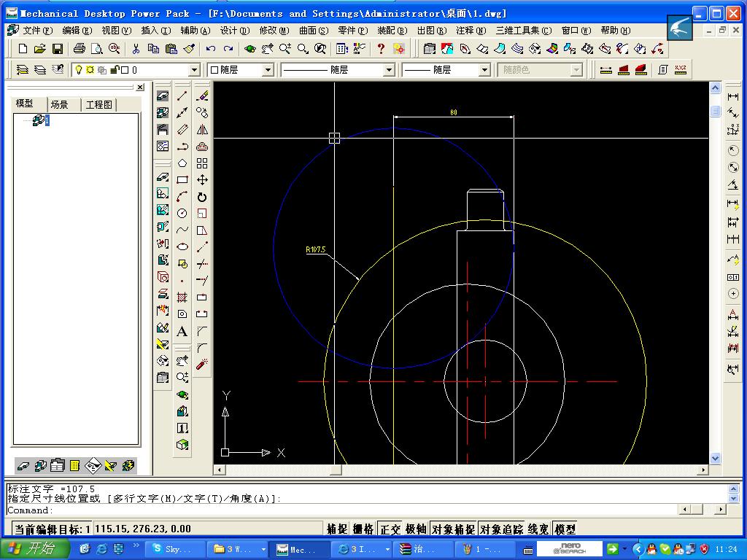Viewport: 747px width, 560px height.
Task: Select the Move modify tool
Action: click(202, 180)
